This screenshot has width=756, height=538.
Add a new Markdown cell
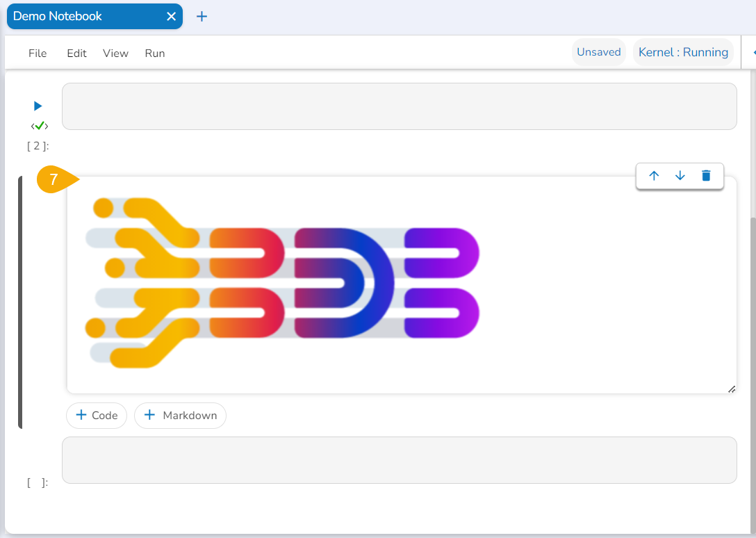click(181, 416)
